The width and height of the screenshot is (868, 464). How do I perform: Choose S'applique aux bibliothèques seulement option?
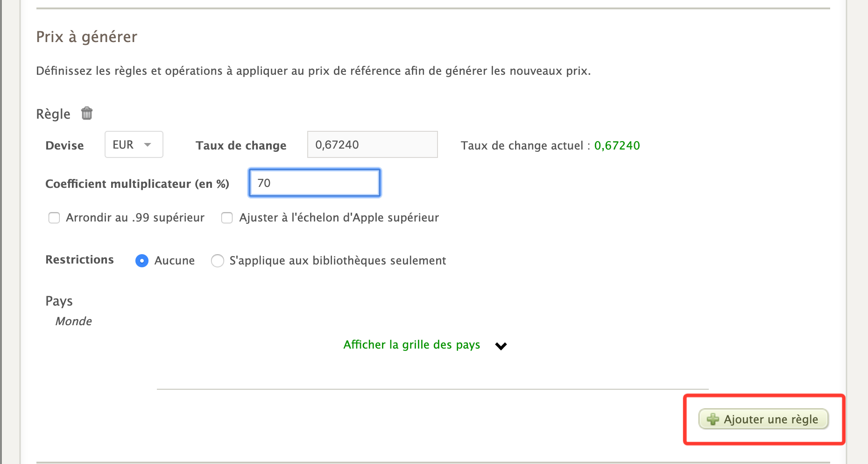[218, 261]
